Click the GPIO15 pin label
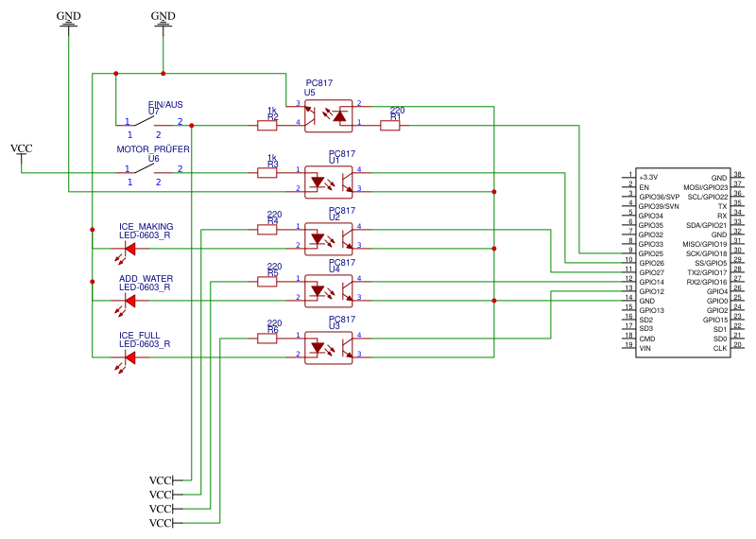Viewport: 756px width, 539px height. [715, 320]
